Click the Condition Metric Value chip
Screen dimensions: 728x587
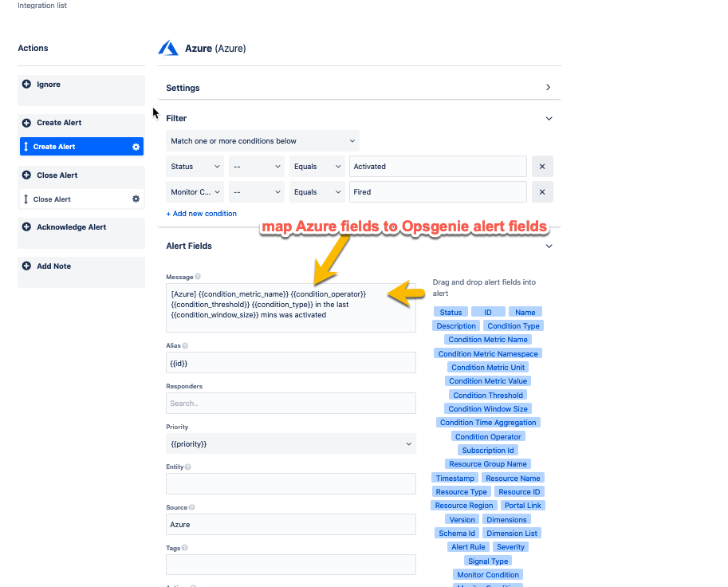coord(488,380)
